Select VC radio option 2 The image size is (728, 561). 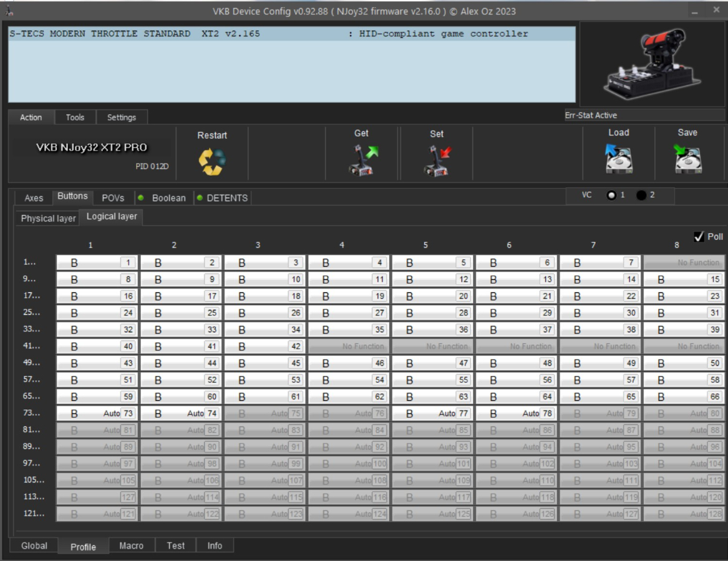[641, 195]
